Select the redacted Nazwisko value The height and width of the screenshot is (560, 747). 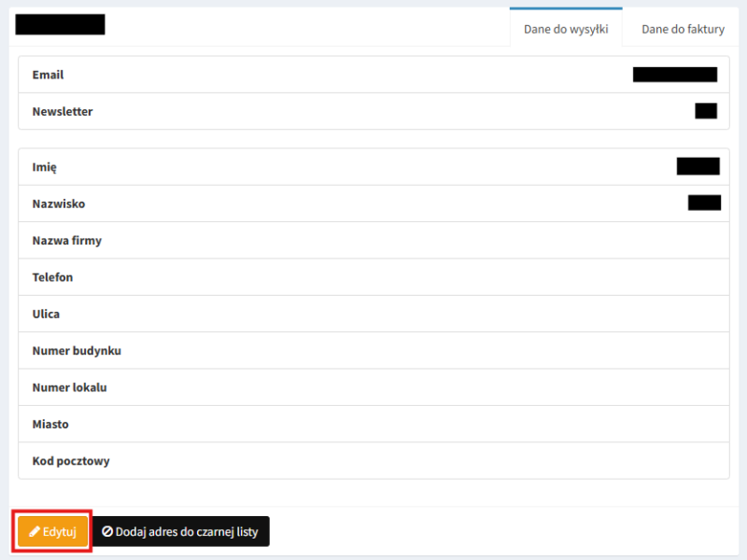click(704, 203)
